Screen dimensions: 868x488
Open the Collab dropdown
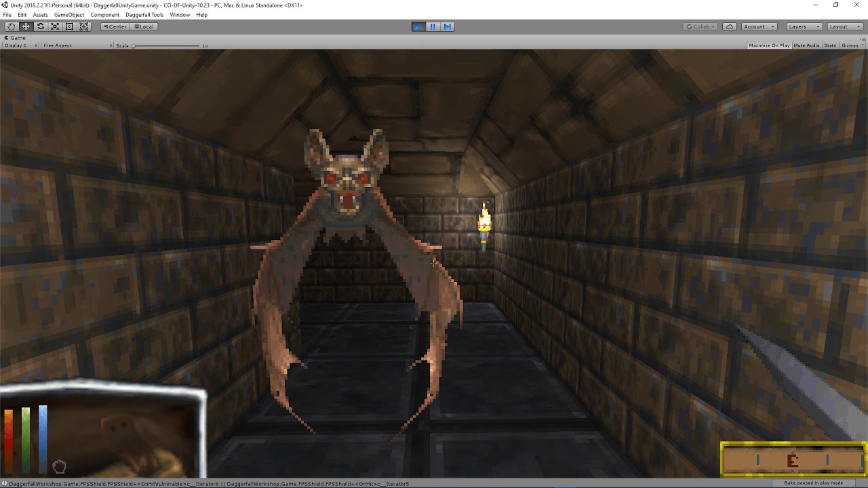click(700, 26)
